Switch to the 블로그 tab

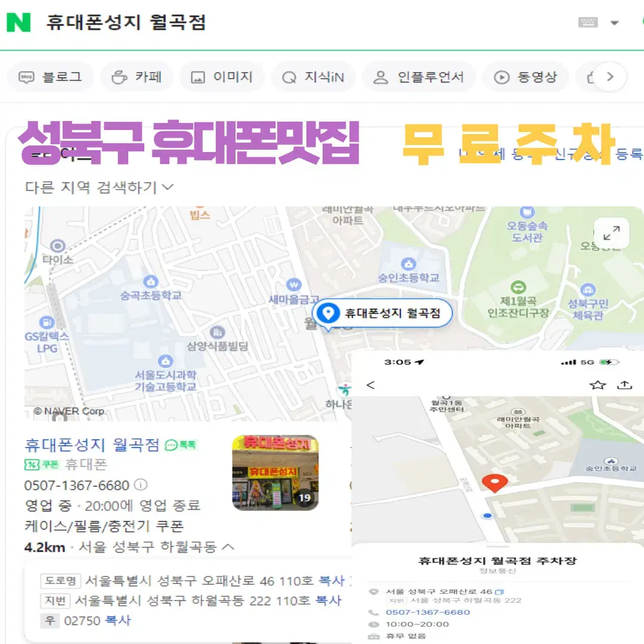tap(51, 77)
